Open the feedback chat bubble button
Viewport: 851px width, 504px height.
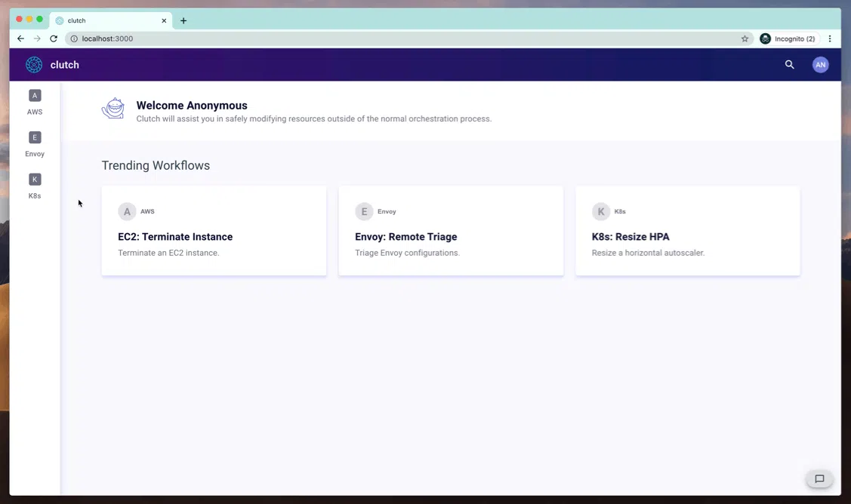pos(819,478)
